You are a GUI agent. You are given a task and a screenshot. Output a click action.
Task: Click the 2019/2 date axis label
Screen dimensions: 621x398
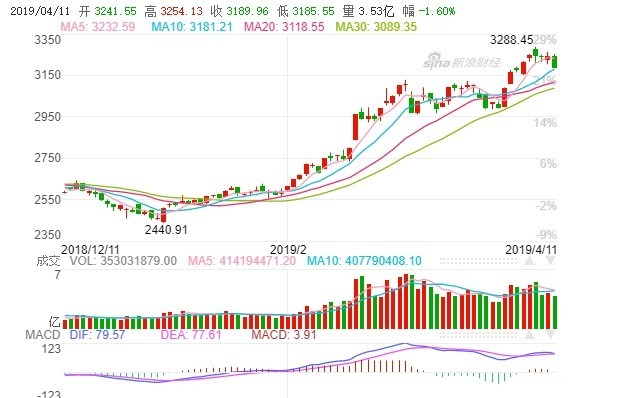pos(288,249)
